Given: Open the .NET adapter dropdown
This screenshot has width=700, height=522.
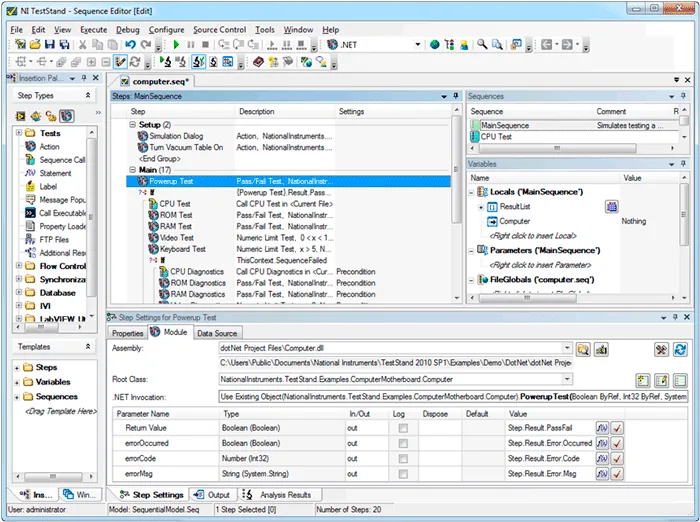Looking at the screenshot, I should click(x=418, y=45).
